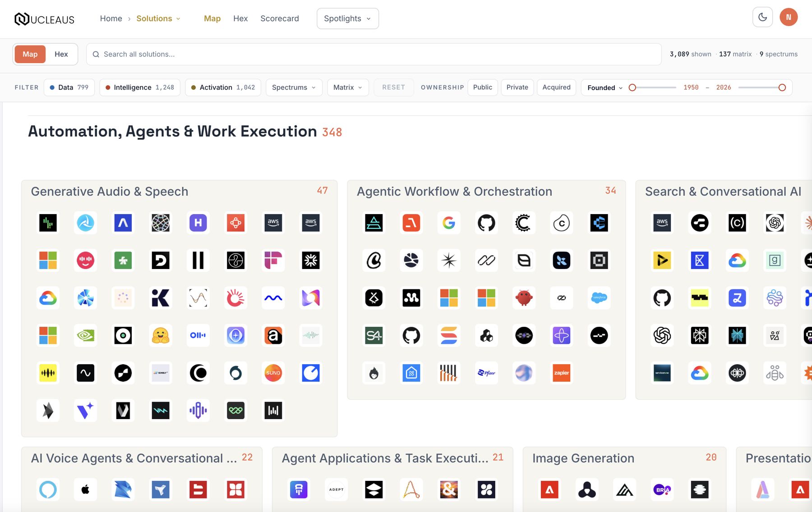
Task: Open the purple microphone waveform icon
Action: (198, 410)
